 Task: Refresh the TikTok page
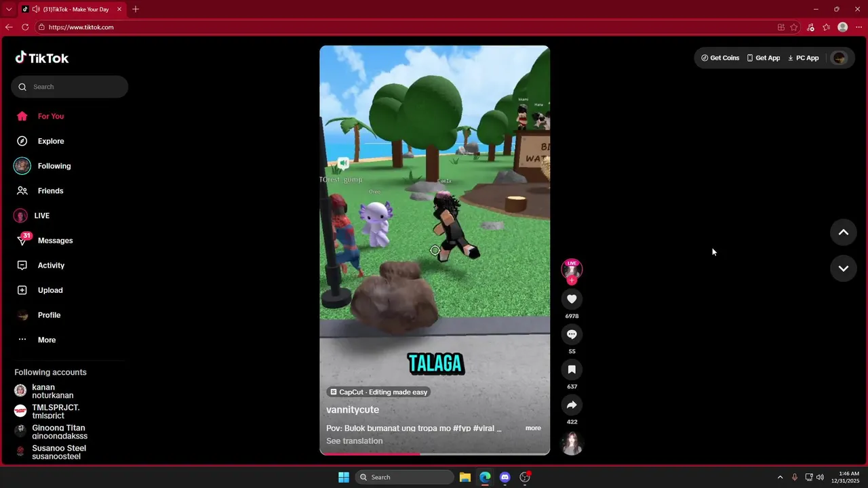[25, 27]
